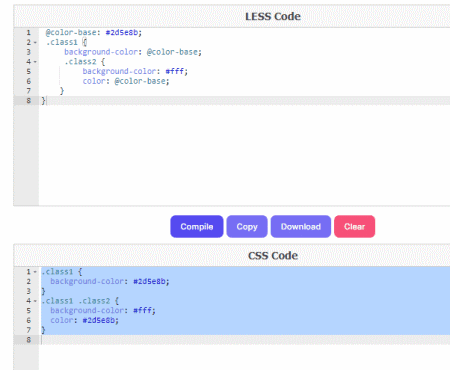
Task: Compile the LESS code
Action: point(197,227)
